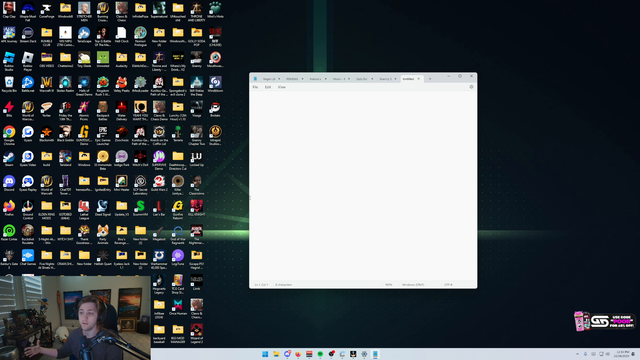The height and width of the screenshot is (360, 640).
Task: Open File Explorer from the taskbar
Action: click(x=276, y=354)
